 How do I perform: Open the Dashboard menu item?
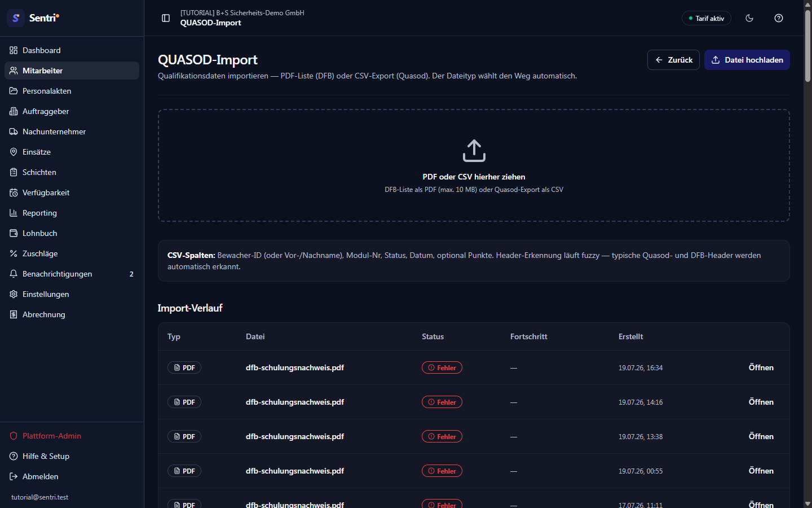coord(72,50)
